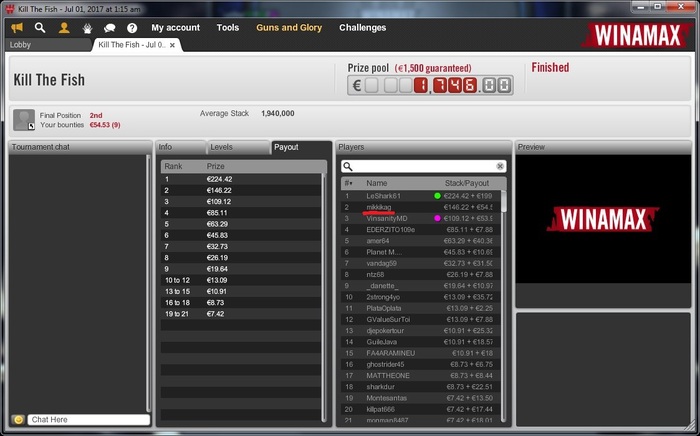Image resolution: width=700 pixels, height=436 pixels.
Task: Sort players by rank number column
Action: tap(348, 183)
